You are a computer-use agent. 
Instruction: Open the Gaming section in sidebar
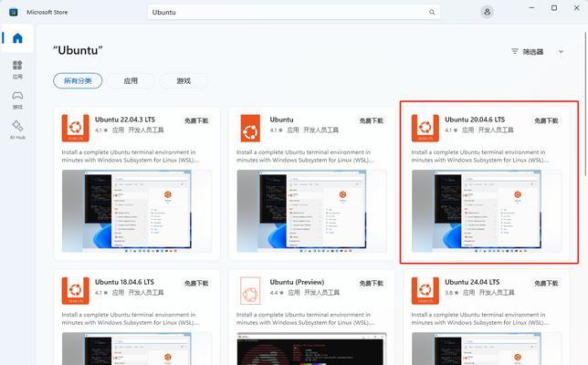17,99
